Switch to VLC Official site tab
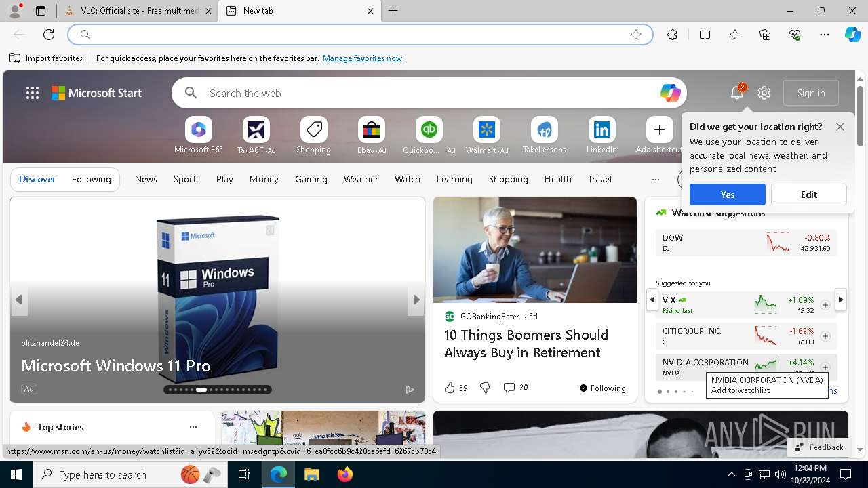The image size is (868, 488). point(138,11)
